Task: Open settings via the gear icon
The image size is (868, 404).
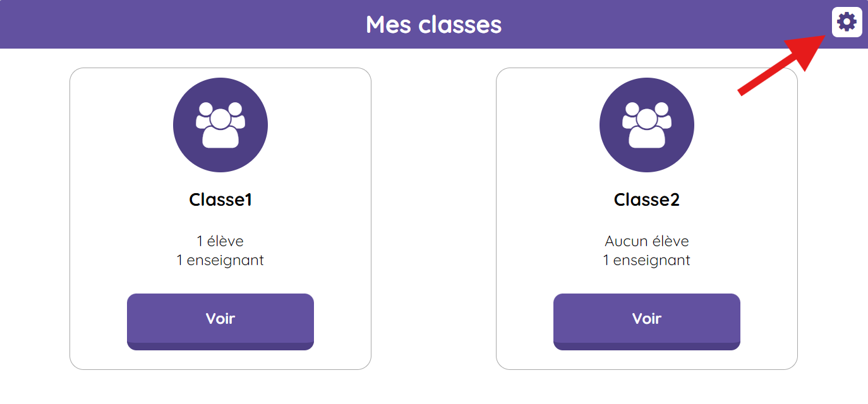Action: pyautogui.click(x=847, y=22)
